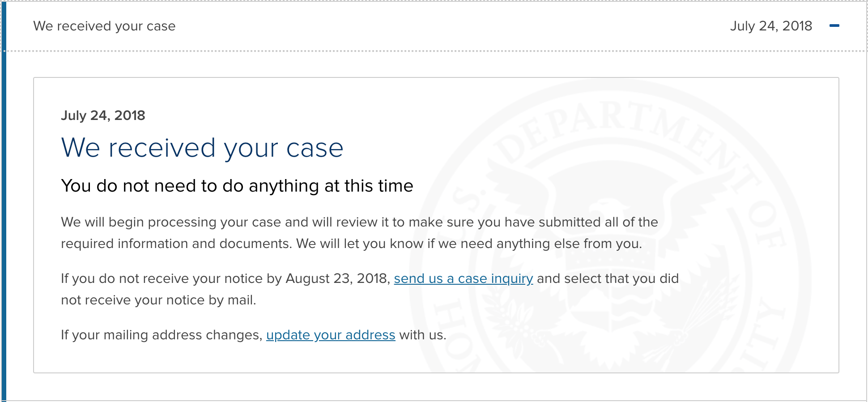Click 'and select that you did' text
The width and height of the screenshot is (868, 402).
click(x=608, y=278)
